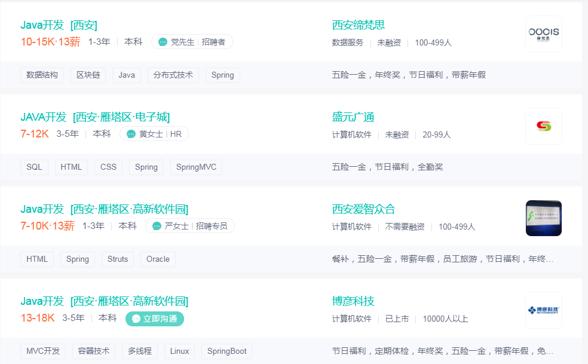The height and width of the screenshot is (364, 588).
Task: Open the Java开发 [西安] job posting
Action: (59, 25)
